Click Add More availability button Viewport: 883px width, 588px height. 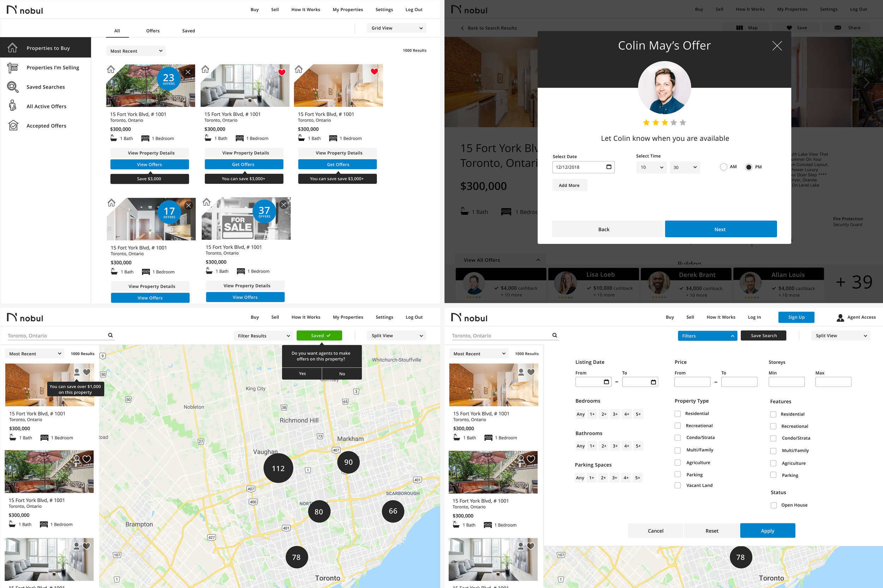click(x=569, y=185)
